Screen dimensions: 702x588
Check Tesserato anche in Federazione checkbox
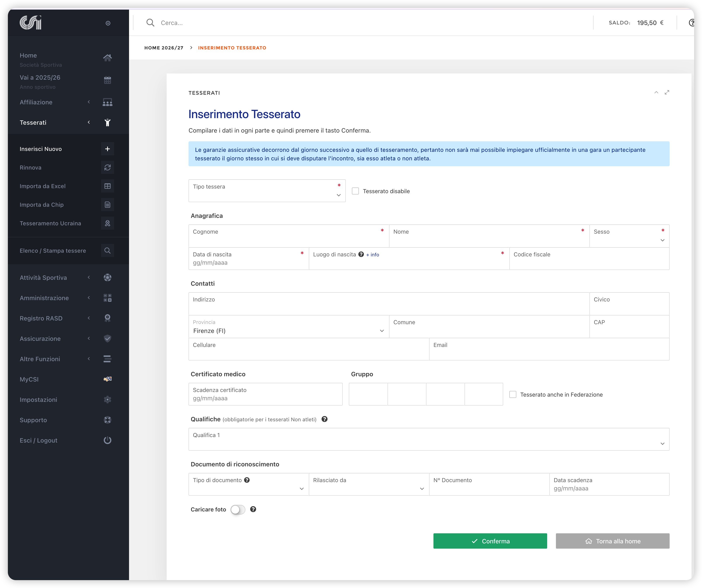click(513, 394)
